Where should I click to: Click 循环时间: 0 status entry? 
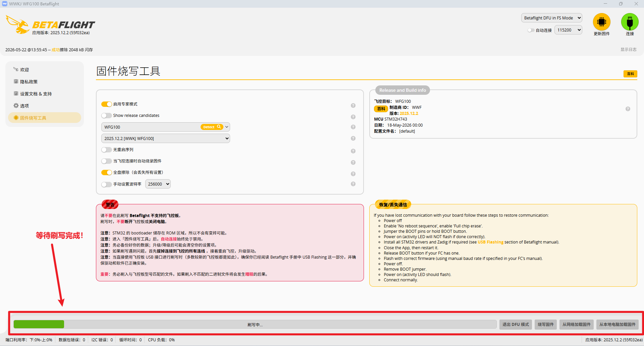point(130,340)
